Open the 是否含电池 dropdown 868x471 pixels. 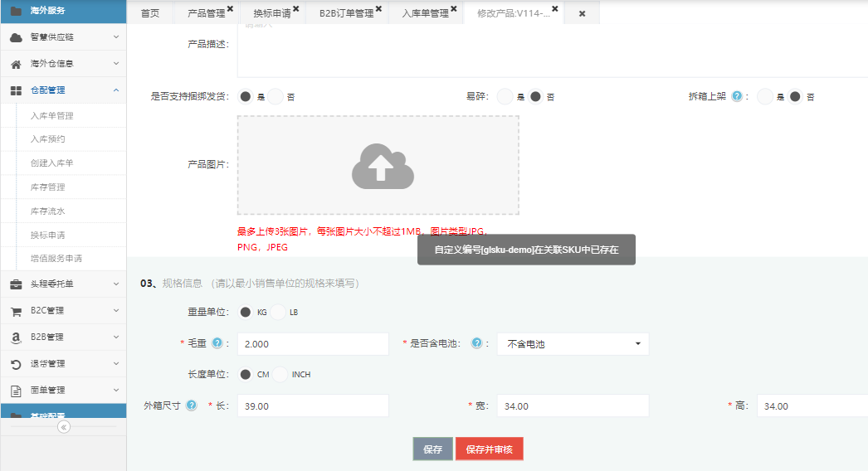point(573,343)
